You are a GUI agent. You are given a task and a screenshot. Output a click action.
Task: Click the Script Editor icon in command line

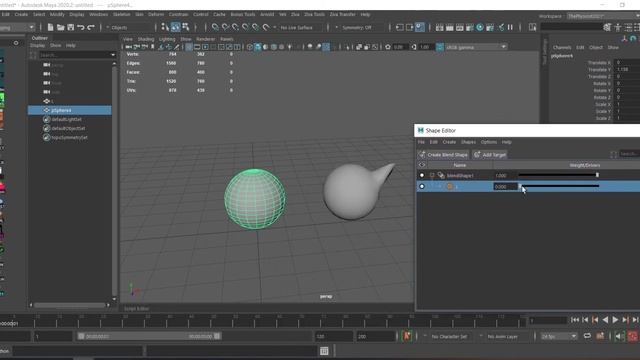(324, 351)
